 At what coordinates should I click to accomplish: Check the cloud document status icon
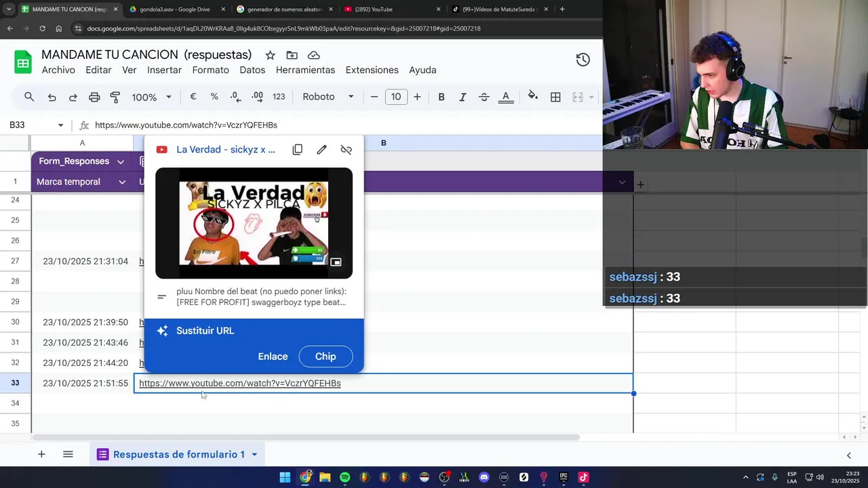tap(313, 55)
